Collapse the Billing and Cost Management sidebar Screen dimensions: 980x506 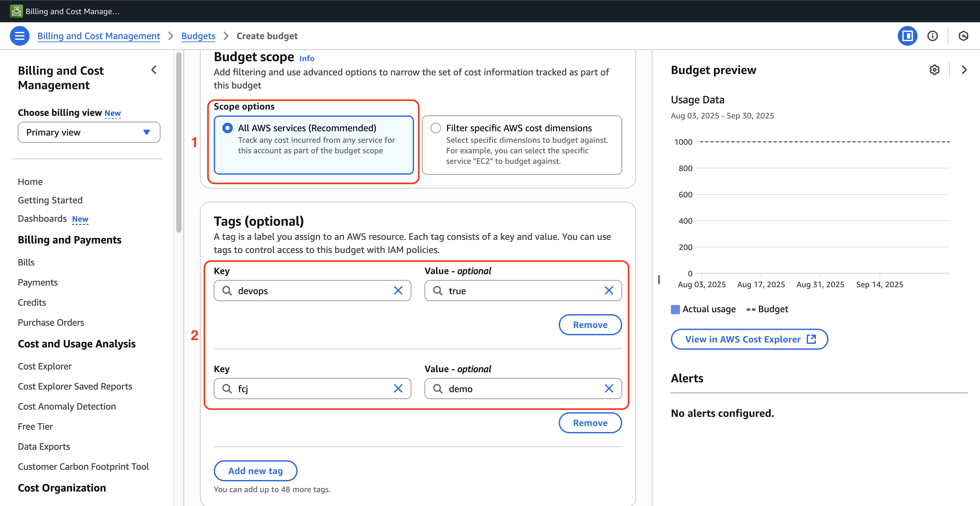[154, 70]
